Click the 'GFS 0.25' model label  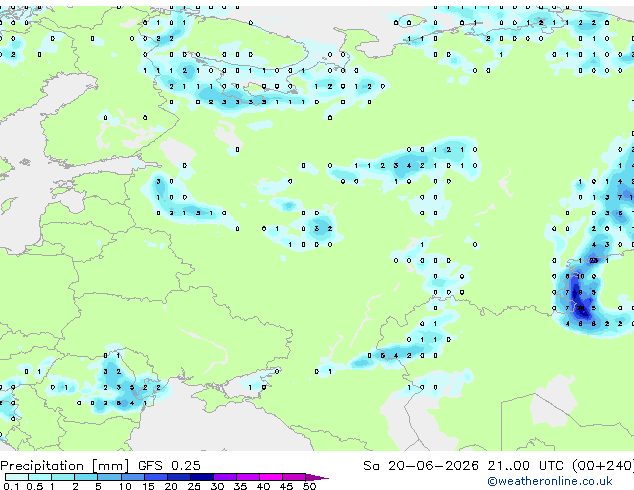pyautogui.click(x=169, y=466)
